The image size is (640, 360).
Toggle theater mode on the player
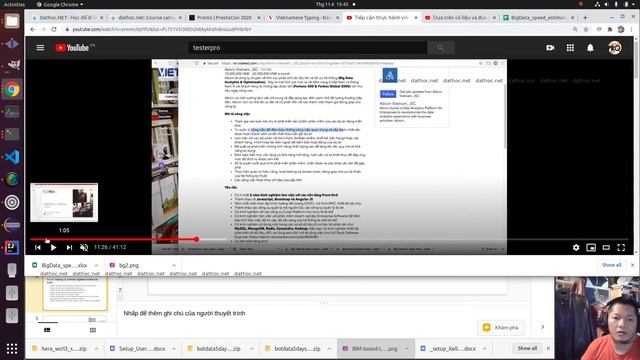coord(606,247)
